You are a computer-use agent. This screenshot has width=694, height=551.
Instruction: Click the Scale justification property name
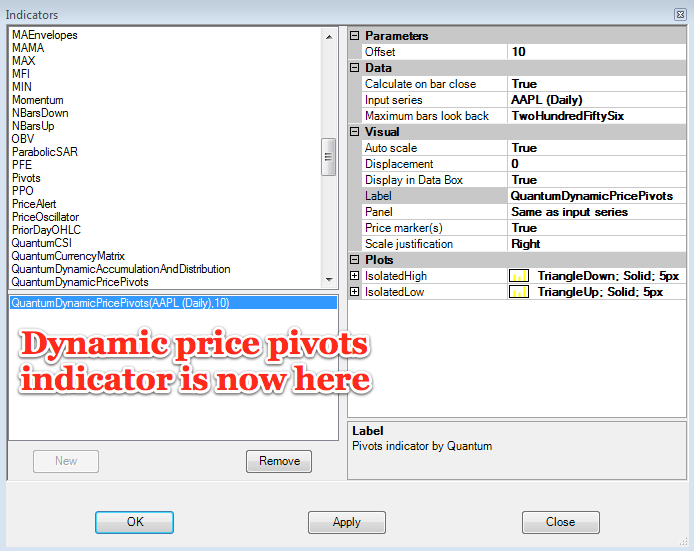[x=409, y=244]
